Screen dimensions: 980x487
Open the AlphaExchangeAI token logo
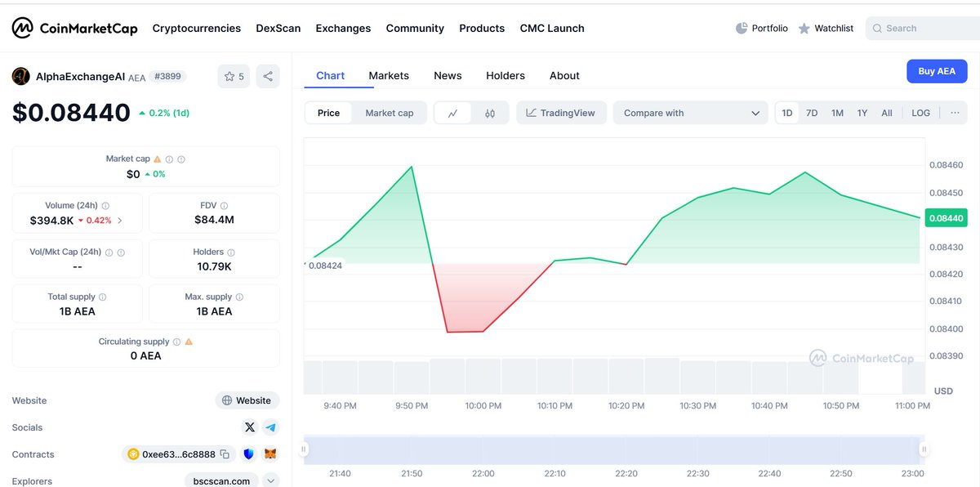click(x=20, y=77)
